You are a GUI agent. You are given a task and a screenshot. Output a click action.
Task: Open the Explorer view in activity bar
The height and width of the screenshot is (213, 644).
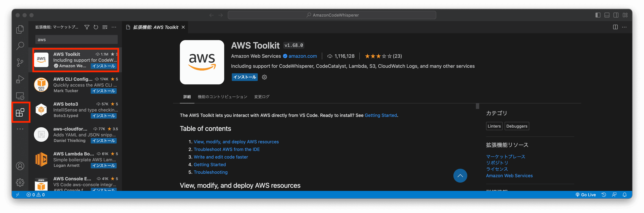(x=20, y=29)
